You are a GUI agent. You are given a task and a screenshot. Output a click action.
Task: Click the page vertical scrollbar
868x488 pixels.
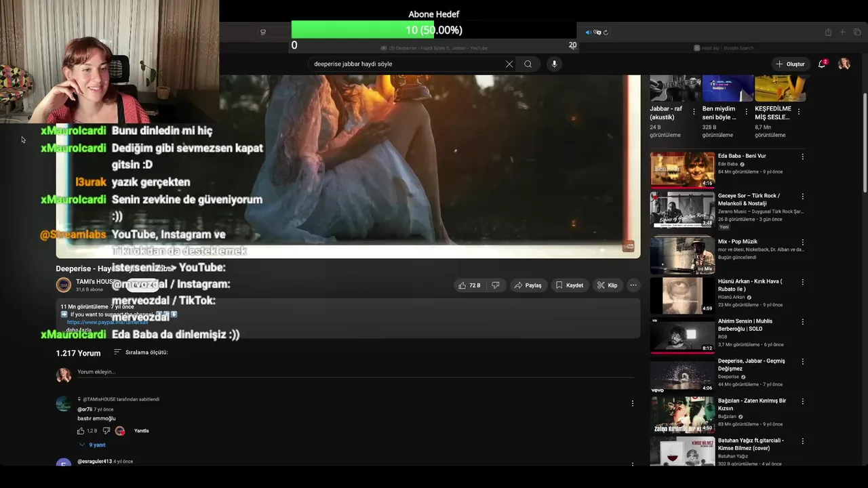tap(865, 142)
